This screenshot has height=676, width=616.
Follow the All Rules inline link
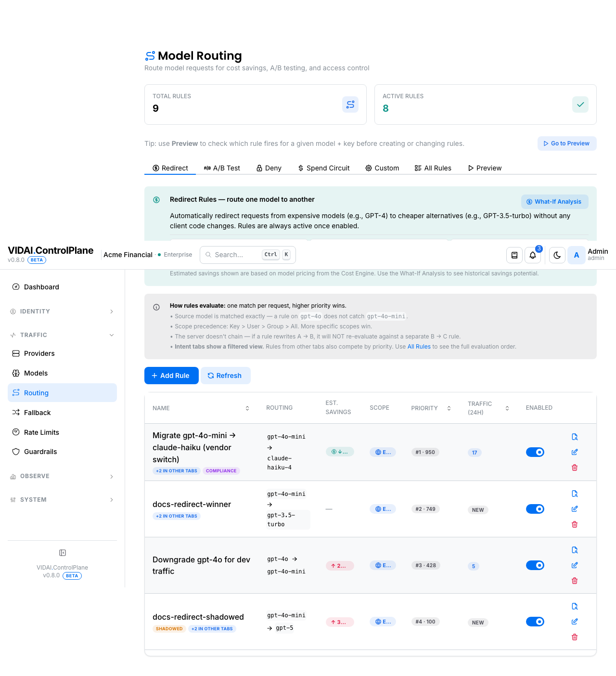pyautogui.click(x=419, y=347)
